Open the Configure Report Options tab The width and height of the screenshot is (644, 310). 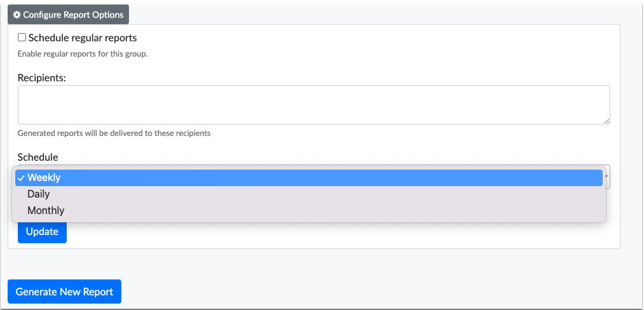68,15
